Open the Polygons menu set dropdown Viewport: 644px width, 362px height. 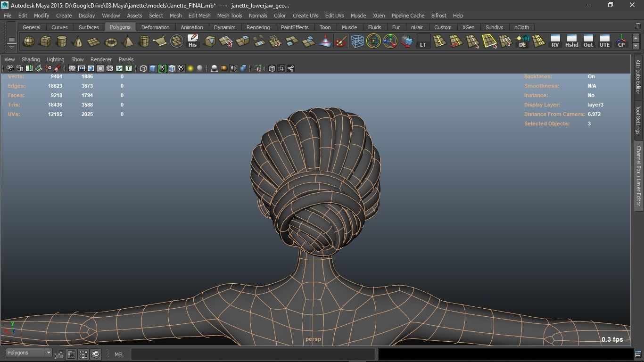pos(28,353)
